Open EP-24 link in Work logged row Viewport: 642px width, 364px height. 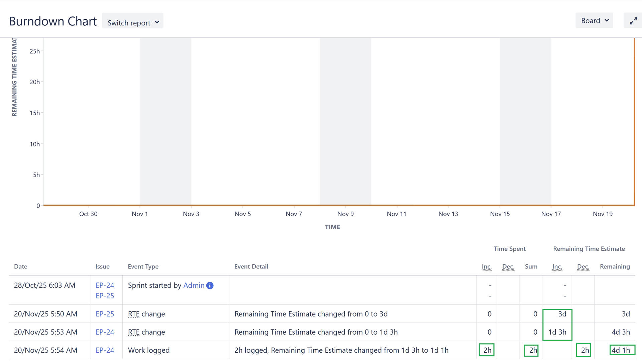(x=105, y=350)
